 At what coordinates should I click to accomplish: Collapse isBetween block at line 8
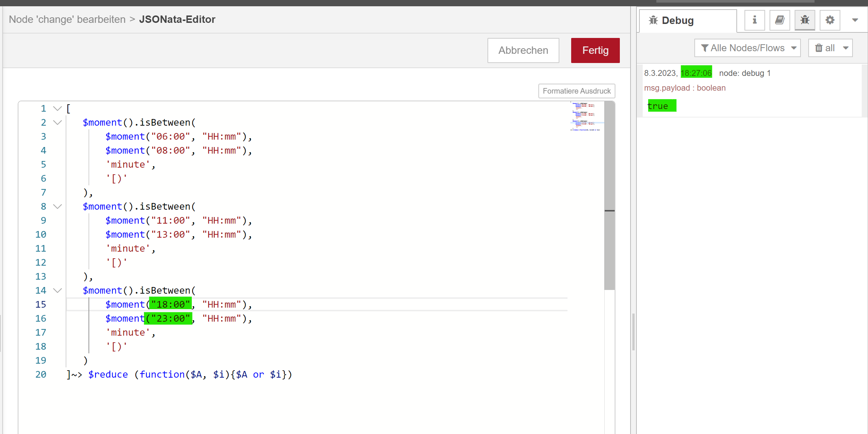(x=57, y=206)
